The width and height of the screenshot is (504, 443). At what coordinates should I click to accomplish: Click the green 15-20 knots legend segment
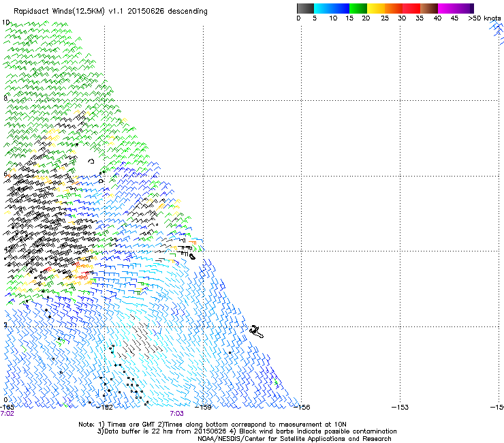pyautogui.click(x=358, y=8)
